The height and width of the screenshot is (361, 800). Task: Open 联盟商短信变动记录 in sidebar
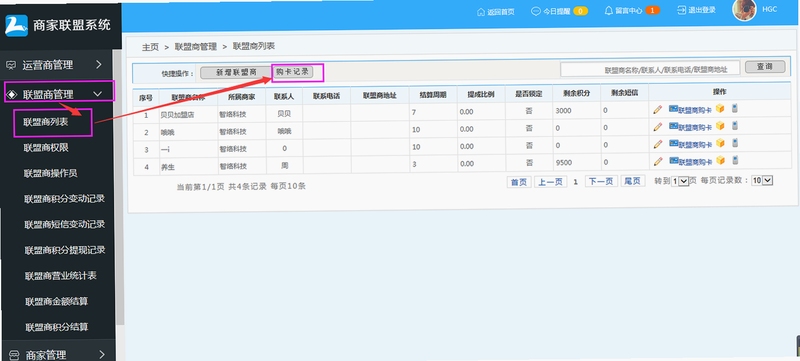(x=64, y=224)
